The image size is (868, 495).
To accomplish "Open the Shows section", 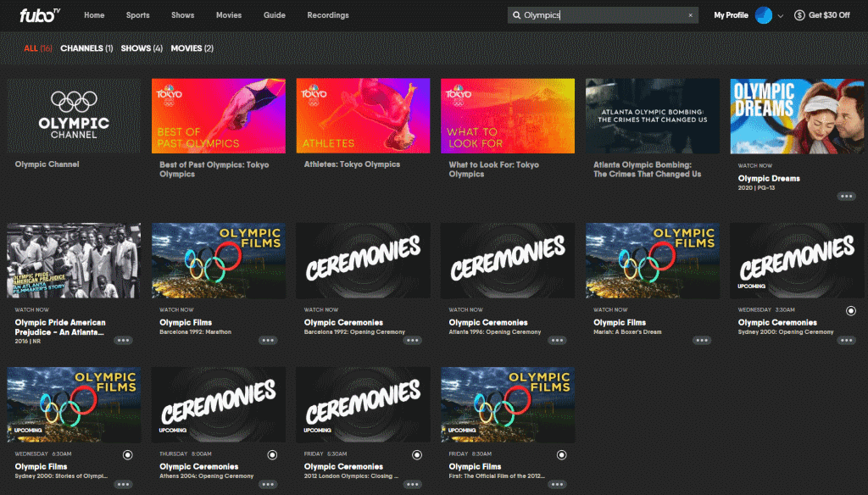I will (x=183, y=15).
